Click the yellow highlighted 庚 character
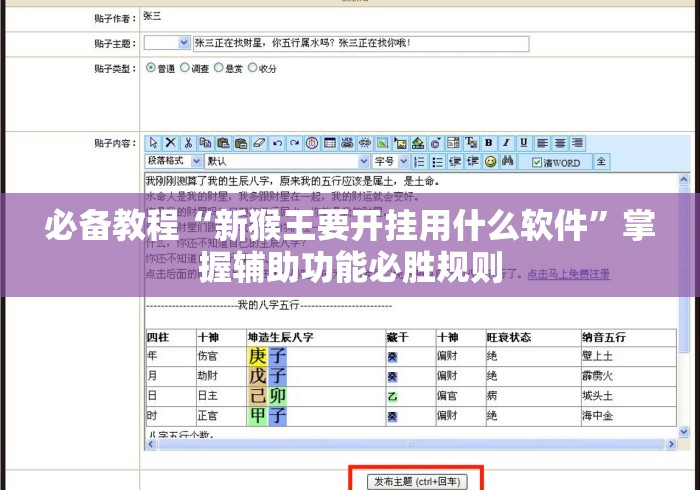Viewport: 700px width, 490px height. [258, 357]
